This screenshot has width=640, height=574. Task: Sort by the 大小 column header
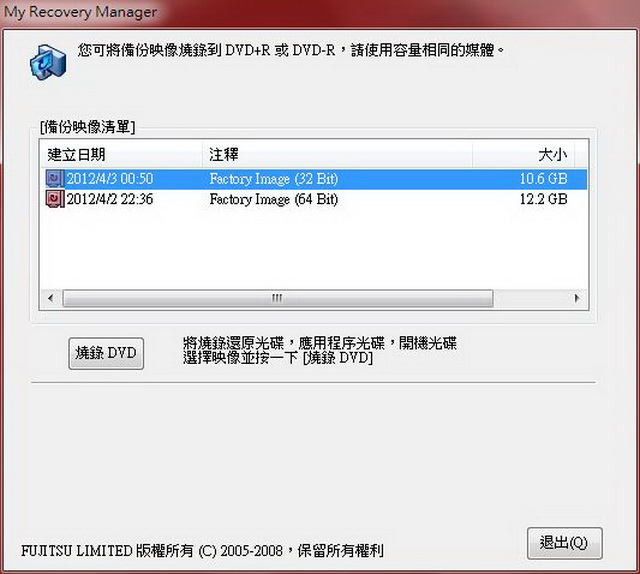tap(524, 155)
